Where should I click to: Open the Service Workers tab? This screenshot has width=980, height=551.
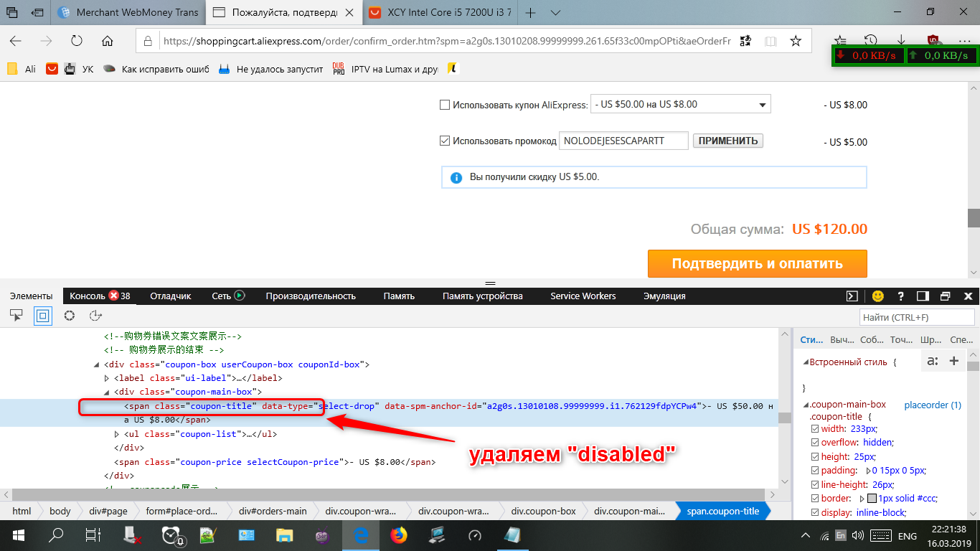(x=583, y=296)
